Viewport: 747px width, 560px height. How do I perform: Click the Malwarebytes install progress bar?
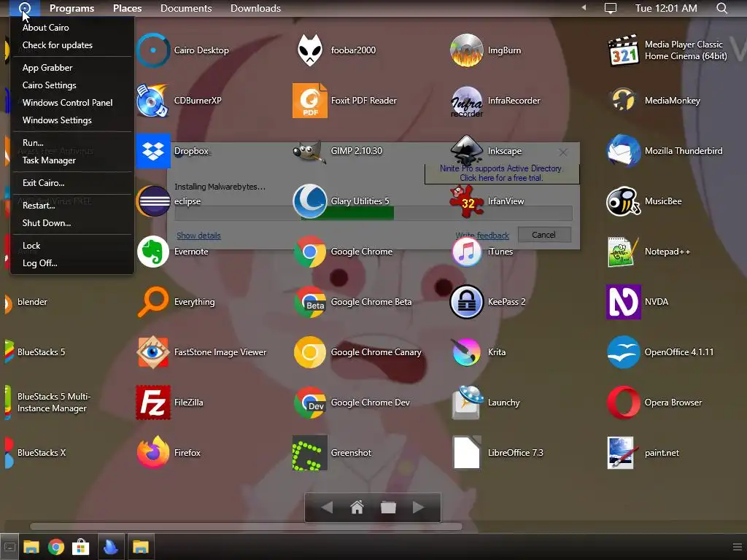373,213
